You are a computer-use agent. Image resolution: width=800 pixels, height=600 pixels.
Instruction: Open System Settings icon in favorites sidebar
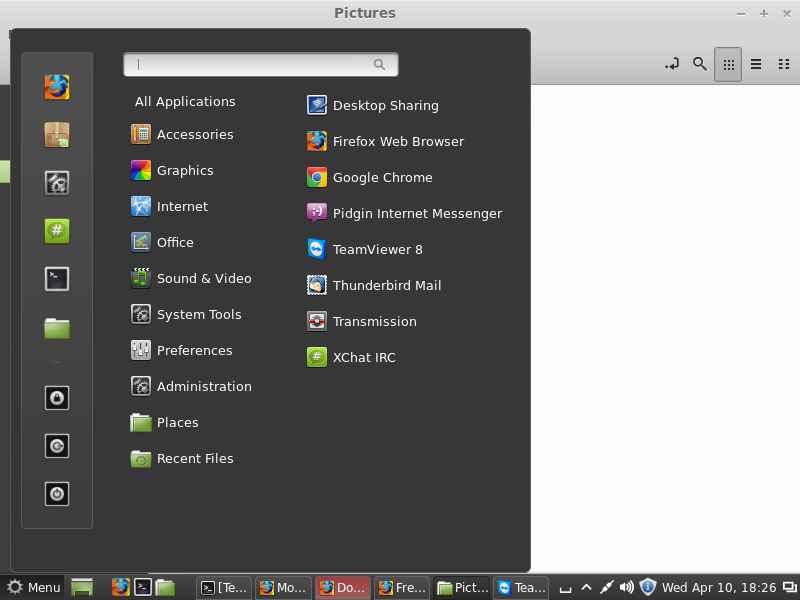tap(57, 183)
